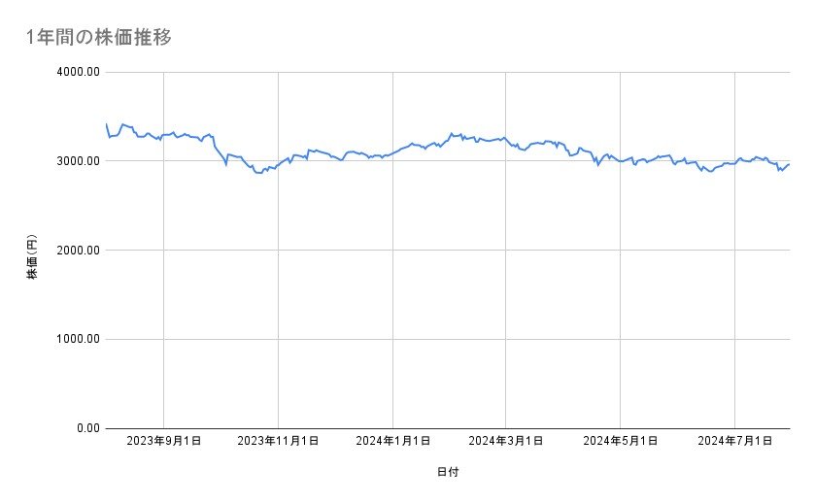Click the 2000.00 y-axis label
Viewport: 815px width, 504px height.
pos(78,251)
